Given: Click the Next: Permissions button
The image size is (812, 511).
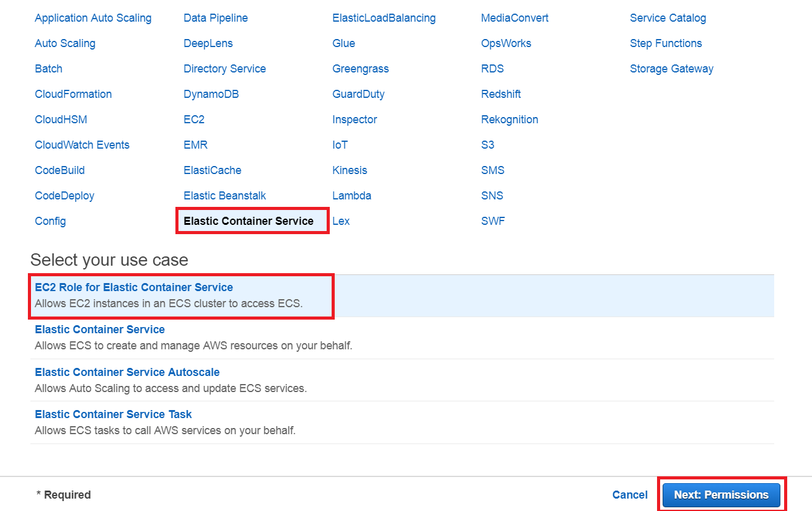Looking at the screenshot, I should coord(721,494).
